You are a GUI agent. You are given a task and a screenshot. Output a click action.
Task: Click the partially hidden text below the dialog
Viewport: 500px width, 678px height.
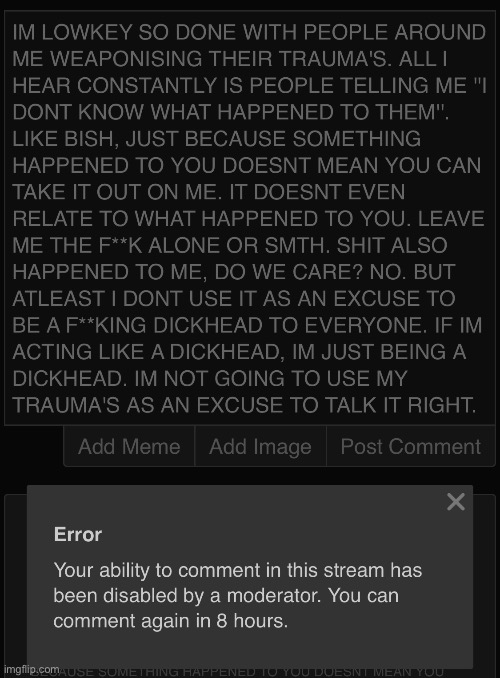[237, 672]
